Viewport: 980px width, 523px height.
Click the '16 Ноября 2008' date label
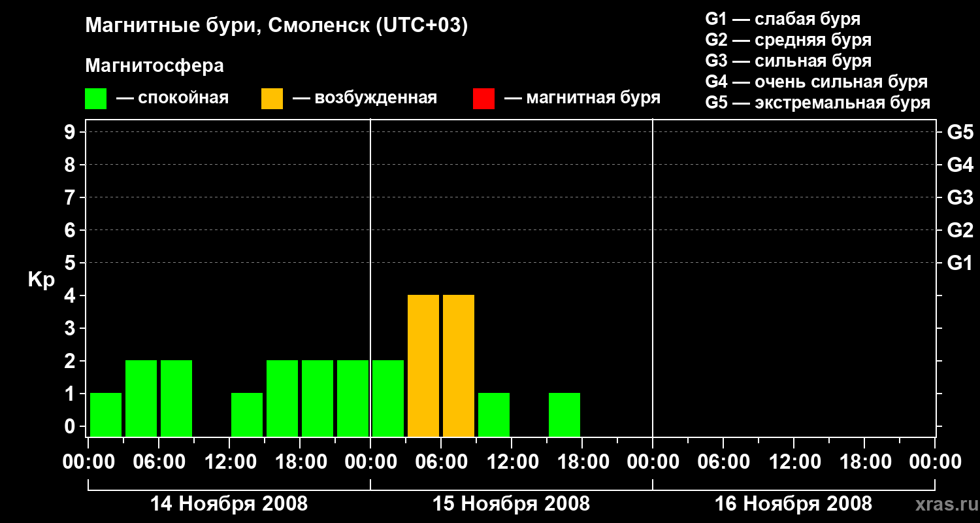pyautogui.click(x=793, y=504)
